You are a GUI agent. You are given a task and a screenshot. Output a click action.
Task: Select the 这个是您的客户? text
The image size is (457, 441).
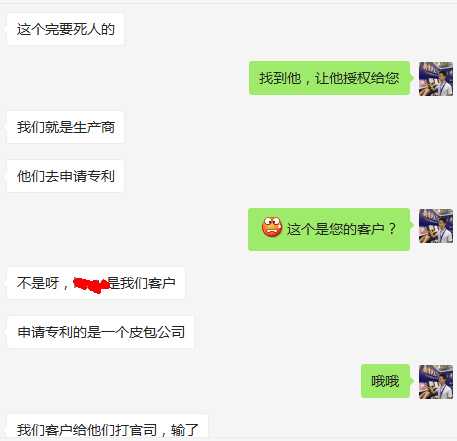coord(341,229)
